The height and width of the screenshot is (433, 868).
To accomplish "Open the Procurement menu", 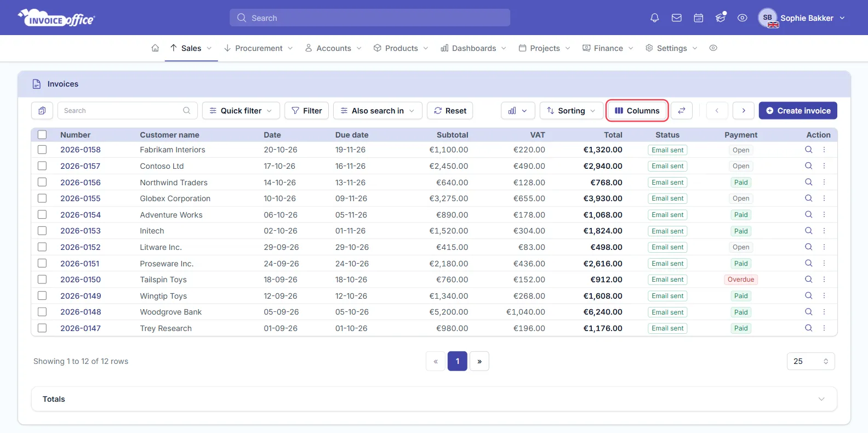I will [259, 48].
